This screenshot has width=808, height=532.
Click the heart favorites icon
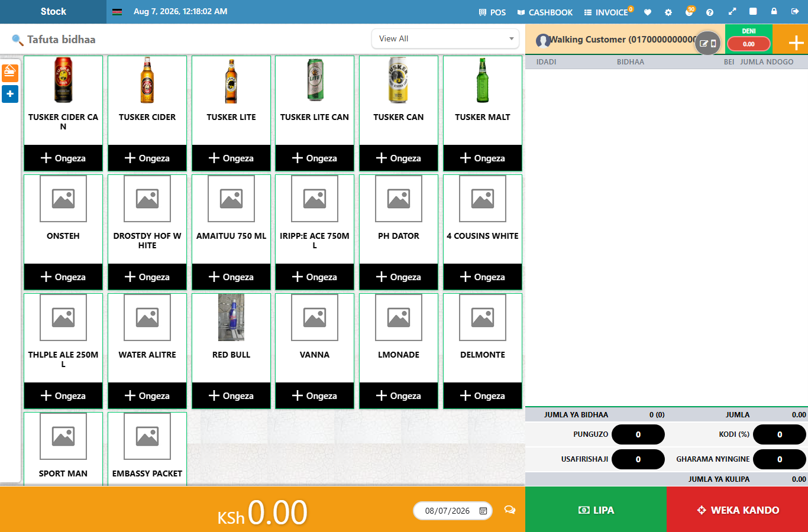648,12
